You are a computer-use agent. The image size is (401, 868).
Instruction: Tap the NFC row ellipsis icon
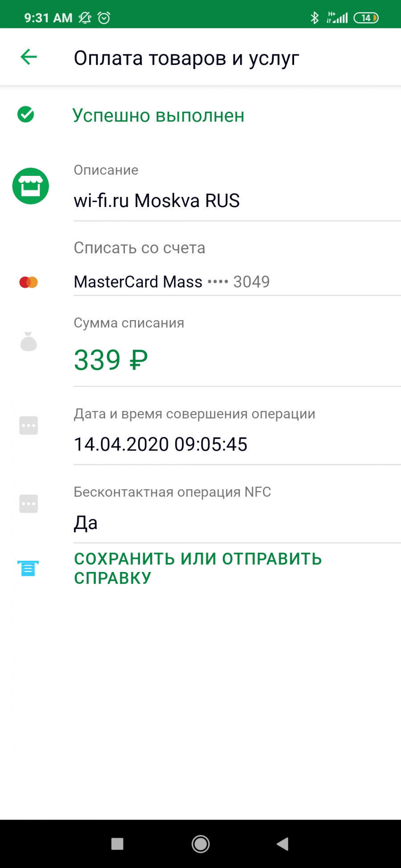29,504
